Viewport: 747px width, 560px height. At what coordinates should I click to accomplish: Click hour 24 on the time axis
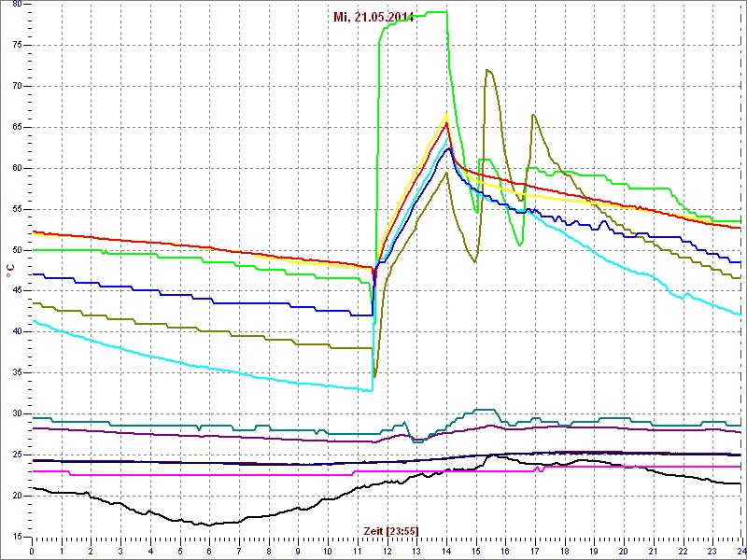(x=740, y=551)
